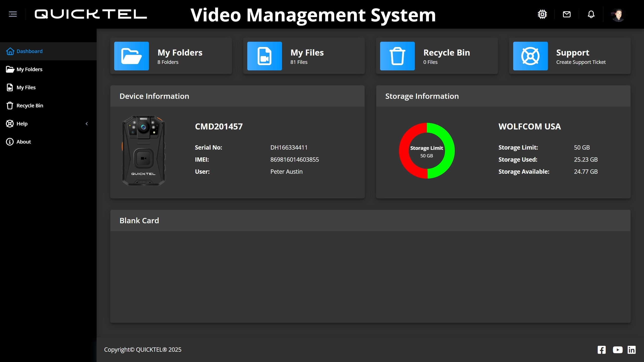The width and height of the screenshot is (644, 362).
Task: Open the YouTube channel icon
Action: (x=617, y=350)
